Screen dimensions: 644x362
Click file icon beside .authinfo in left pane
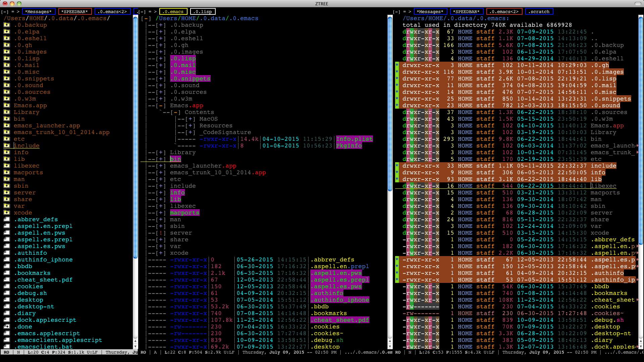7,253
